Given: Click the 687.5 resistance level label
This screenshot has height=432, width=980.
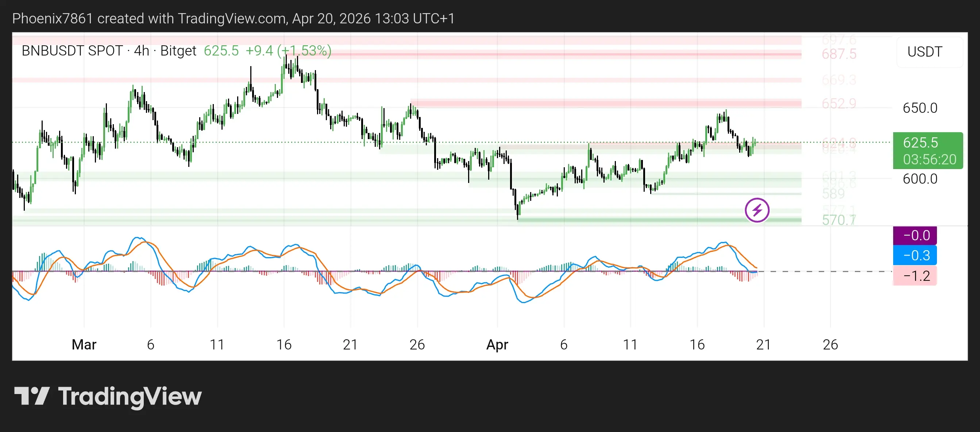Looking at the screenshot, I should tap(839, 54).
